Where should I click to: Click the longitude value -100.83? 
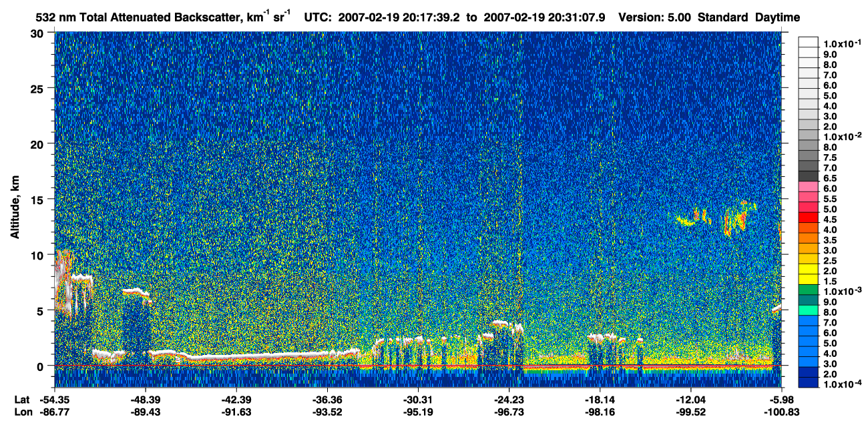(x=781, y=412)
